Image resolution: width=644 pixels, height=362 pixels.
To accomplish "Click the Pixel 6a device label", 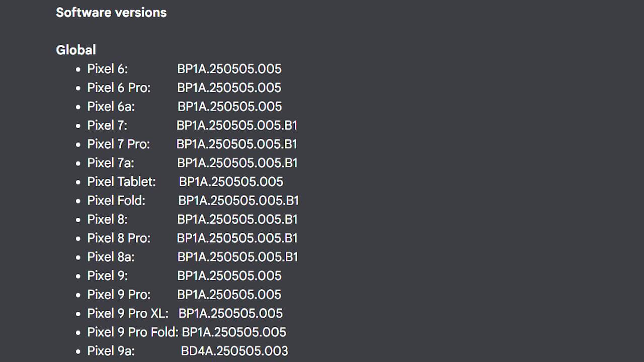I will pos(111,107).
